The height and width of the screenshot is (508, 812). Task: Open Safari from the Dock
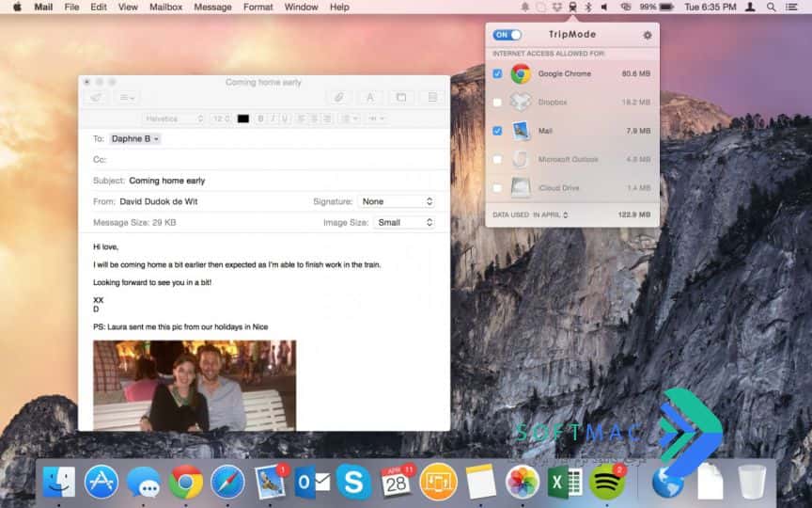click(227, 482)
